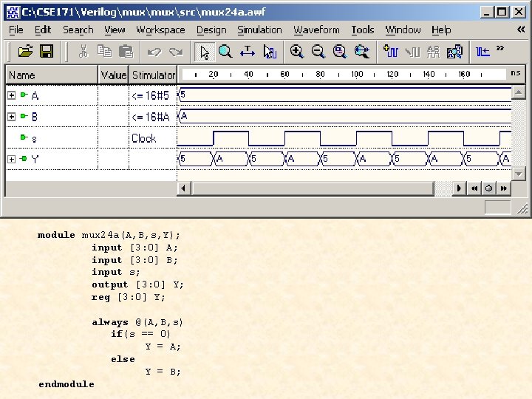The width and height of the screenshot is (532, 399).
Task: Click the Stimulator column header
Action: [153, 75]
